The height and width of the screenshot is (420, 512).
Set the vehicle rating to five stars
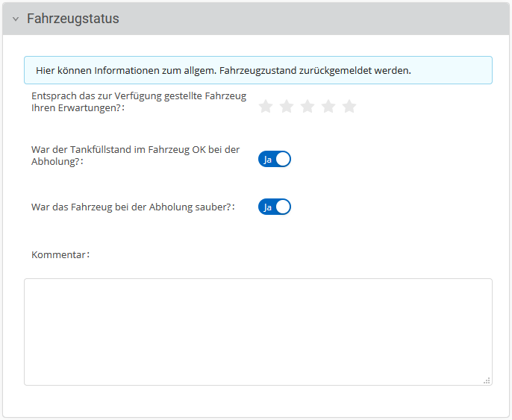coord(349,107)
